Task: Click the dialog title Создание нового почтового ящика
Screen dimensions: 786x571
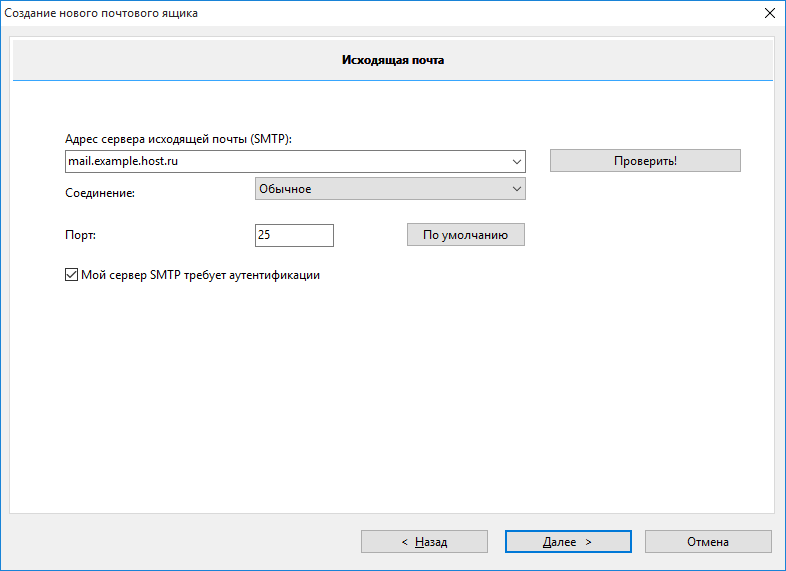Action: click(101, 13)
